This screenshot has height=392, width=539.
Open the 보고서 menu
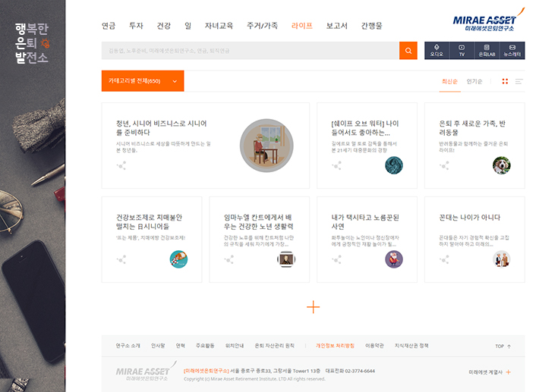coord(336,26)
